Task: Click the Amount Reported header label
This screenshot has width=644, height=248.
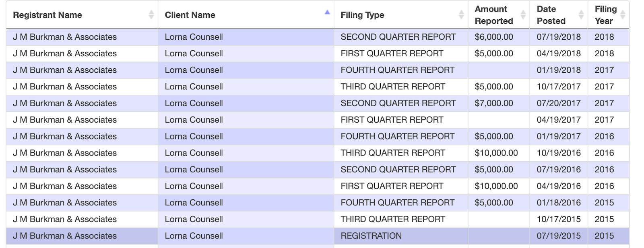Action: [494, 15]
